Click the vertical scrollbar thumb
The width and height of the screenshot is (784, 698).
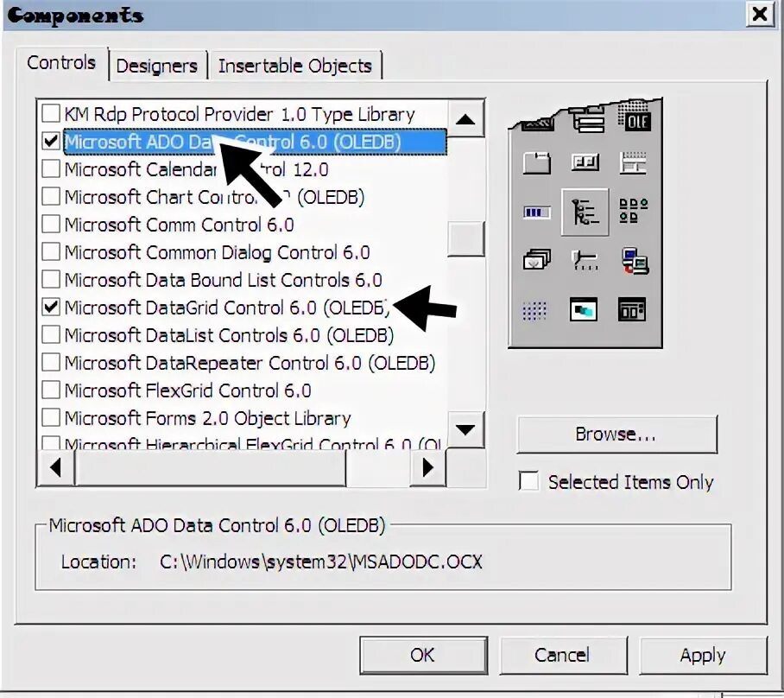click(x=465, y=239)
